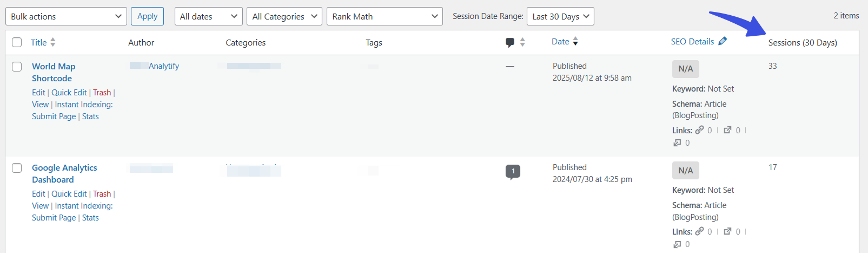Check the Google Analytics Dashboard row checkbox
Viewport: 868px width, 253px height.
click(x=17, y=168)
